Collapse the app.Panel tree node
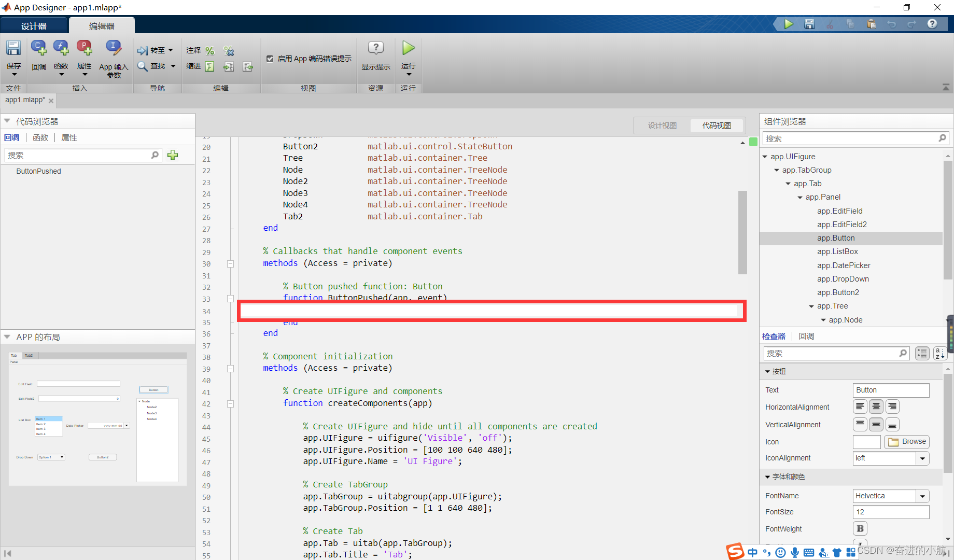This screenshot has width=954, height=560. coord(800,197)
